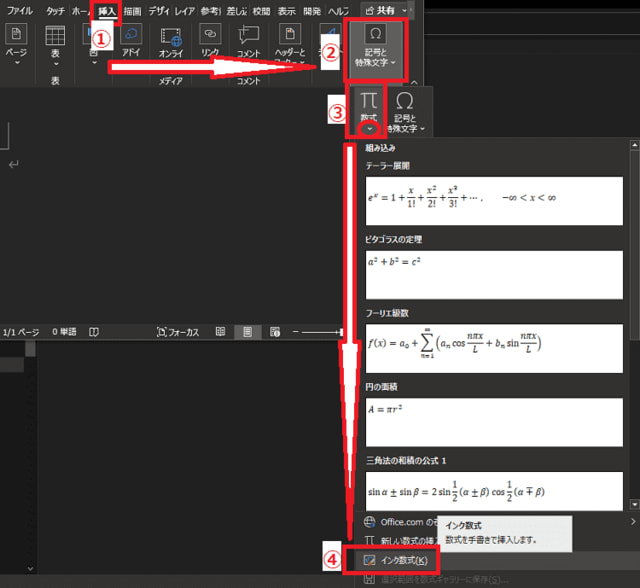Click the 表 (table) grid icon
The width and height of the screenshot is (640, 588).
pyautogui.click(x=55, y=37)
